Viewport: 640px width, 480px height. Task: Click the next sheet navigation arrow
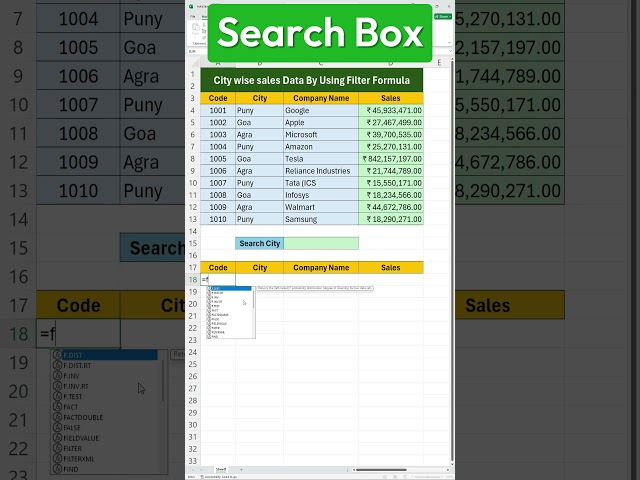coord(202,470)
